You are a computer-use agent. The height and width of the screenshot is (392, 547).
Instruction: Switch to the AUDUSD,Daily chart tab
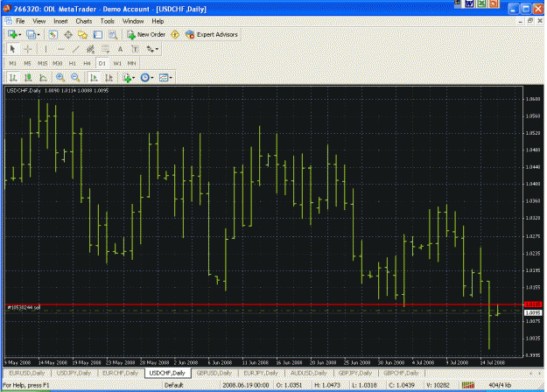click(309, 373)
